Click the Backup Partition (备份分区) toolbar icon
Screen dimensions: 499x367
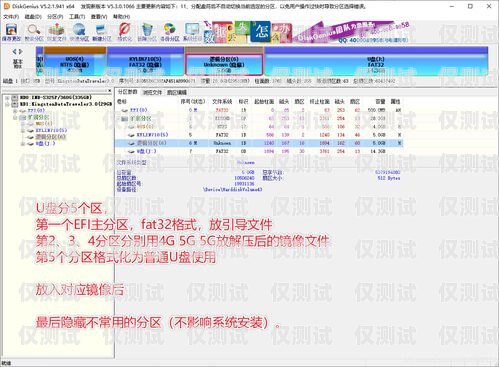coord(170,32)
